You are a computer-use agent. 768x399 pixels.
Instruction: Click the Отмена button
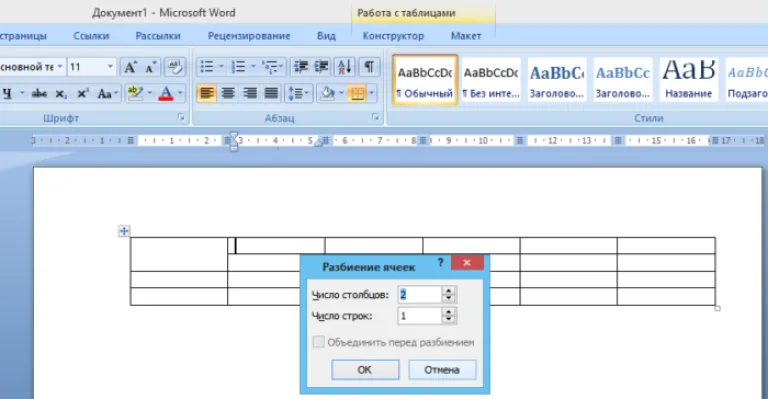[x=442, y=370]
